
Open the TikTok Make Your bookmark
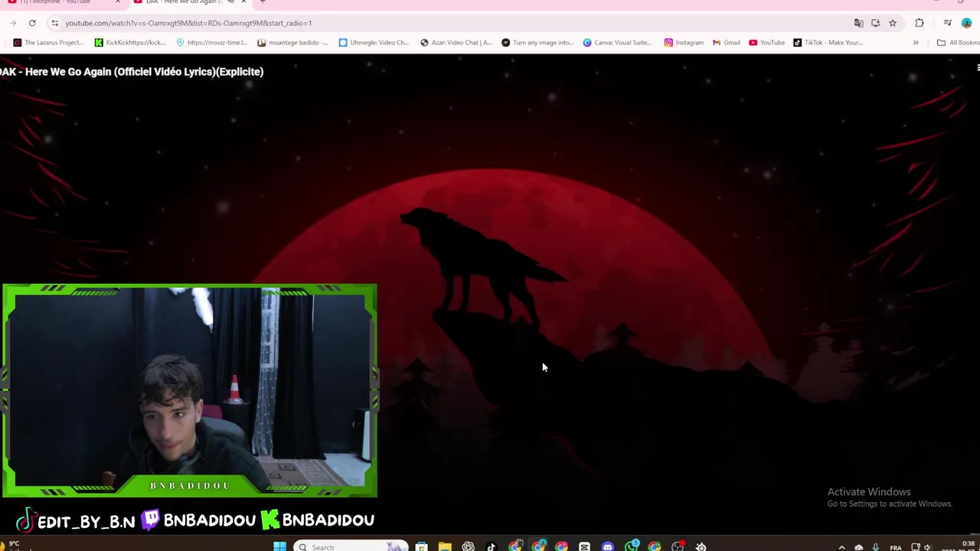pos(828,42)
